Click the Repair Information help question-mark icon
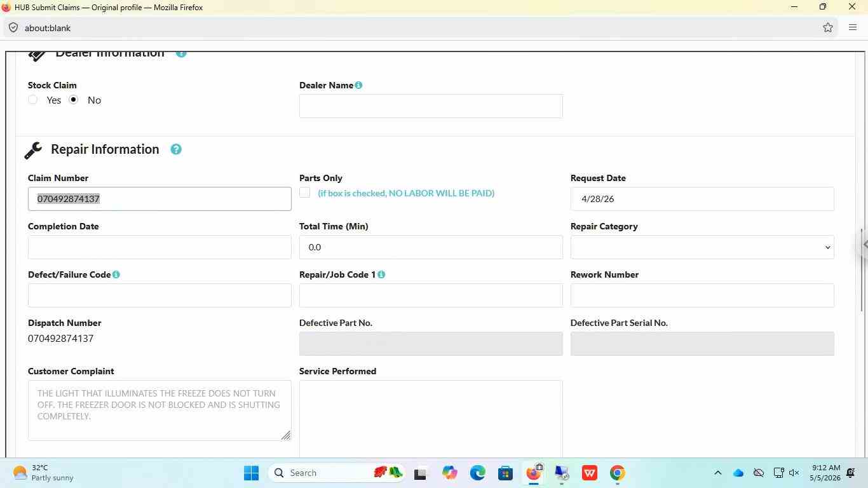Viewport: 868px width, 488px height. pyautogui.click(x=176, y=149)
